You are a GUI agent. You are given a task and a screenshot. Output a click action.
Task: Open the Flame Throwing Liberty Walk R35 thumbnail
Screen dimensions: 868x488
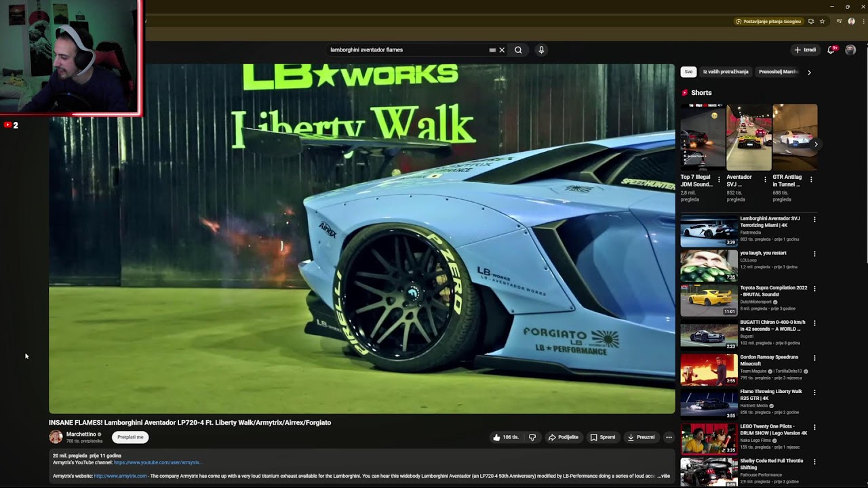click(709, 403)
